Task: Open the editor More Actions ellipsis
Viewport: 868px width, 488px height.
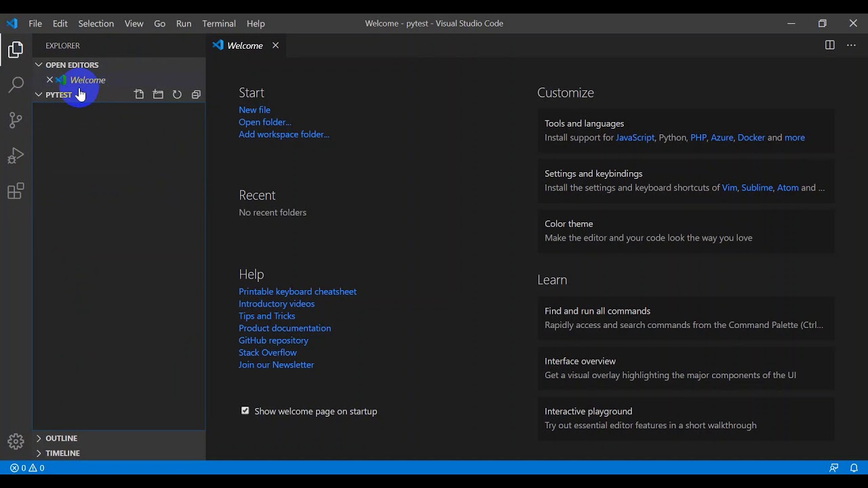Action: pos(851,45)
